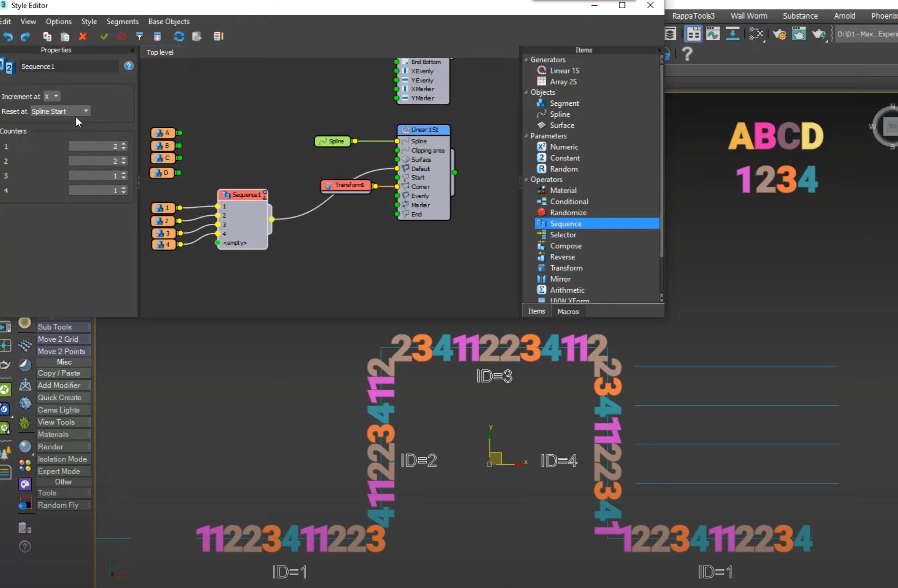Click the Expert Mode button

coord(63,471)
